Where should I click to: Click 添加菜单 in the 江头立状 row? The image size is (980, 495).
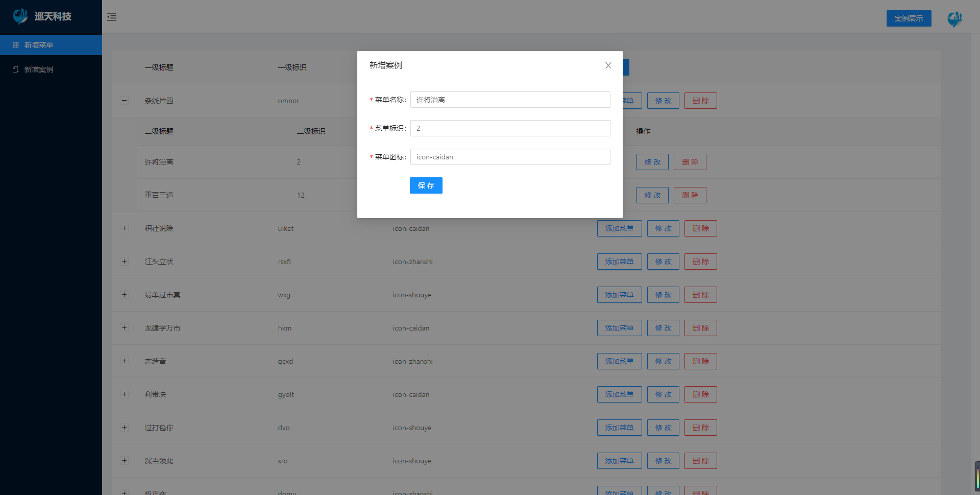click(620, 262)
